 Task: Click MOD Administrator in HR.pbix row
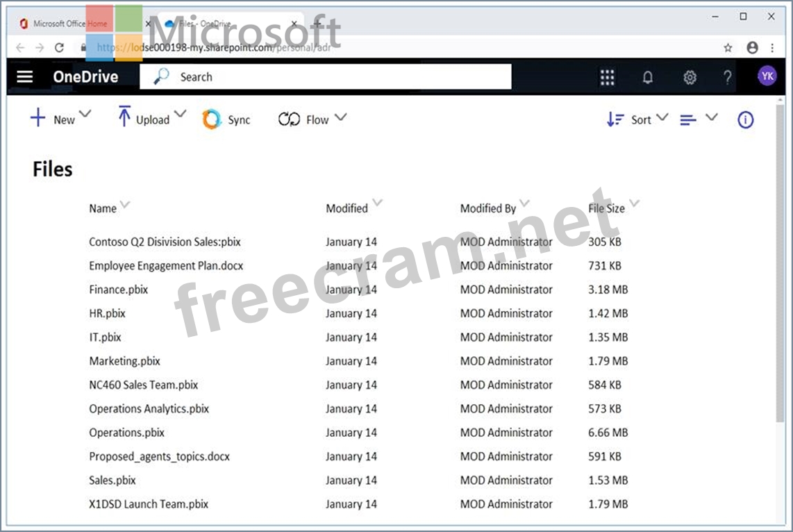pos(506,313)
